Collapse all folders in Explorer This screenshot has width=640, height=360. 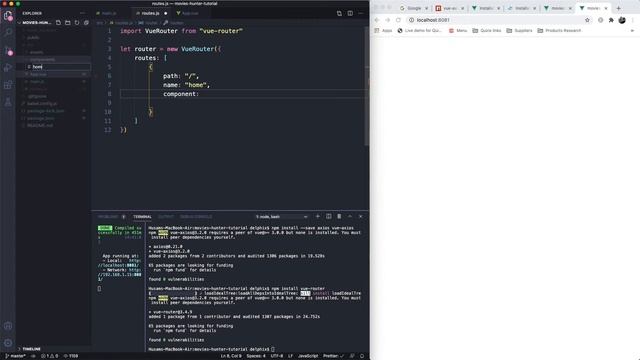pos(86,22)
